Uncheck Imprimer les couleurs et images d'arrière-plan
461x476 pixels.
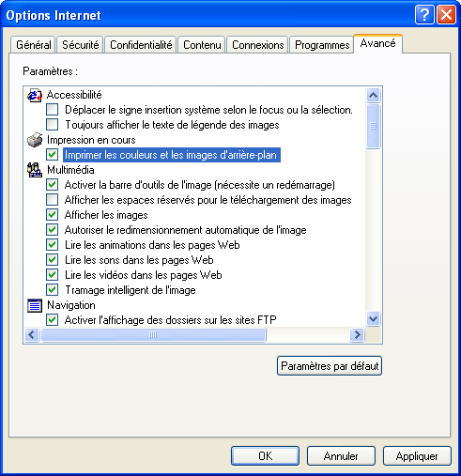53,155
